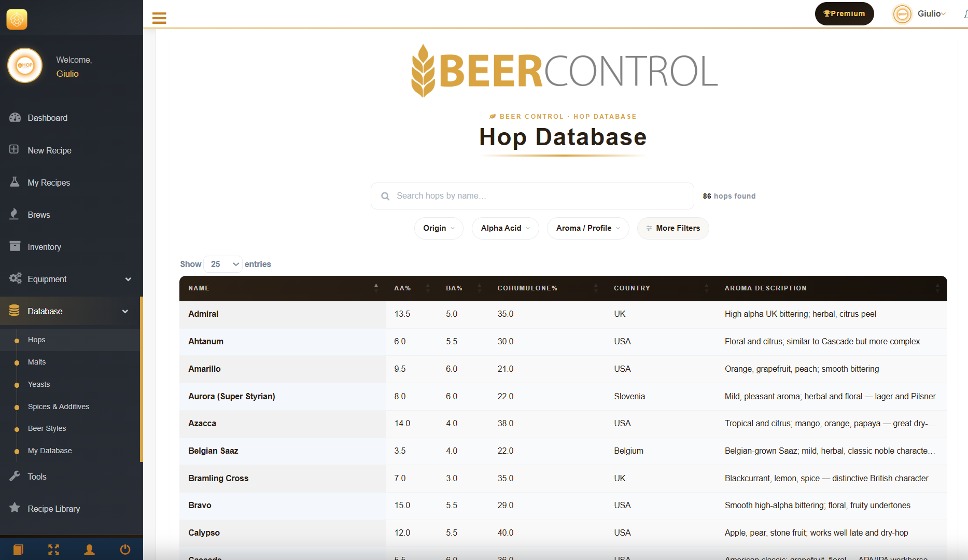Screen dimensions: 968x560
Task: Click the More Filters button
Action: (x=673, y=228)
